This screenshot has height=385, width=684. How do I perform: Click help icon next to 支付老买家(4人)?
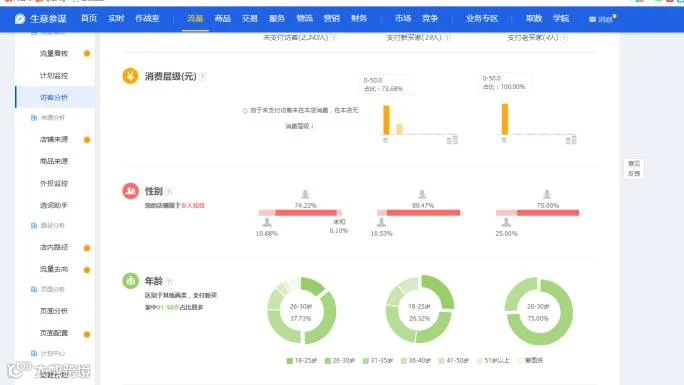click(564, 38)
